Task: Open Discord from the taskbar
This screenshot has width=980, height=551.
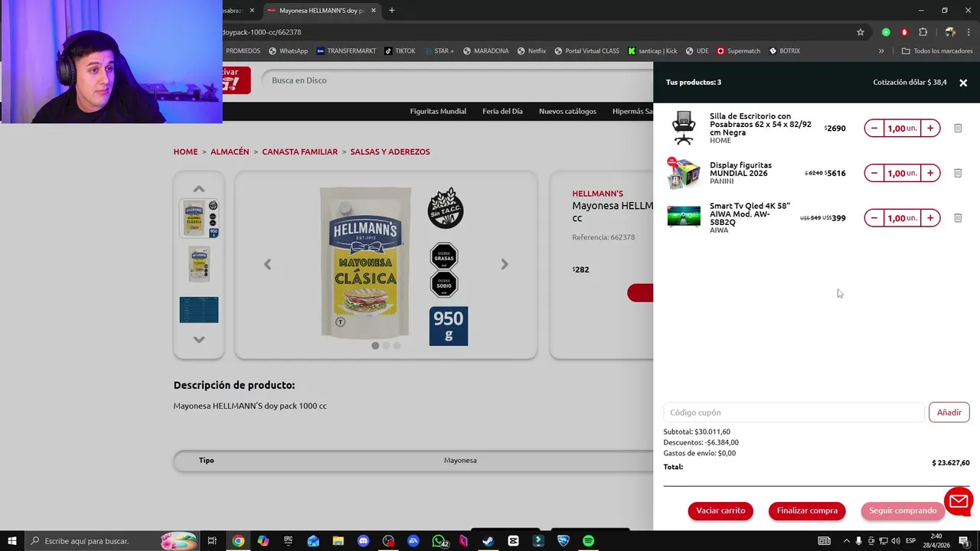Action: pos(363,541)
